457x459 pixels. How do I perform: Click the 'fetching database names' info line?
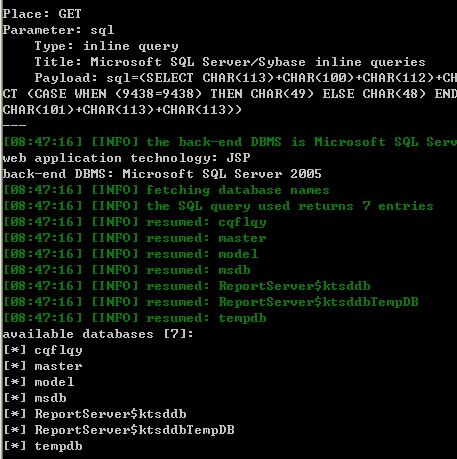pyautogui.click(x=166, y=190)
